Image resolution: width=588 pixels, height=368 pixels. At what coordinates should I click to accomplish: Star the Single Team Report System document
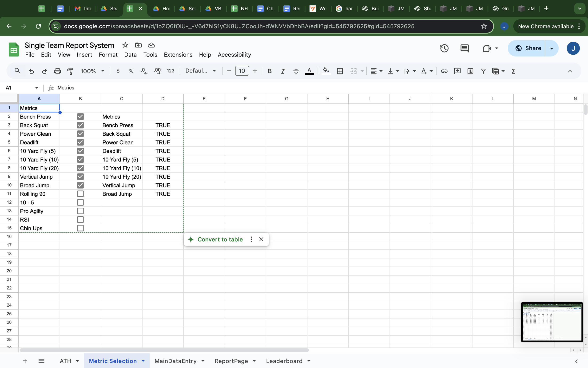coord(125,45)
